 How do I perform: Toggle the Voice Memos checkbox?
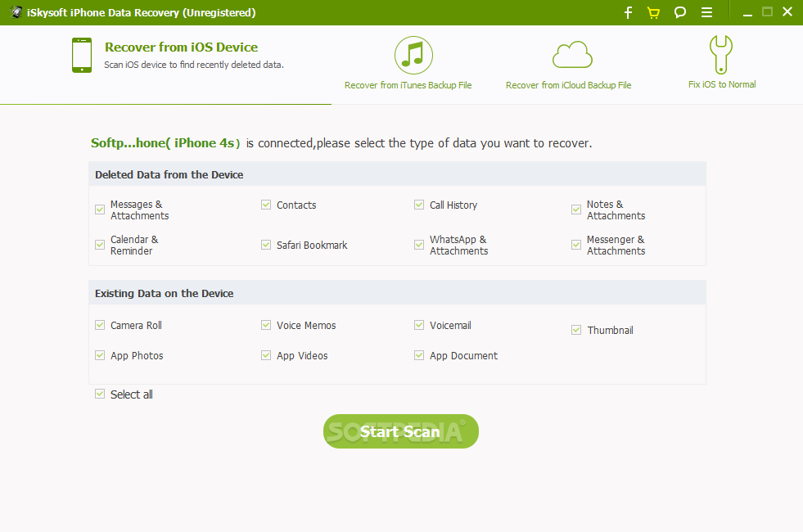(266, 325)
